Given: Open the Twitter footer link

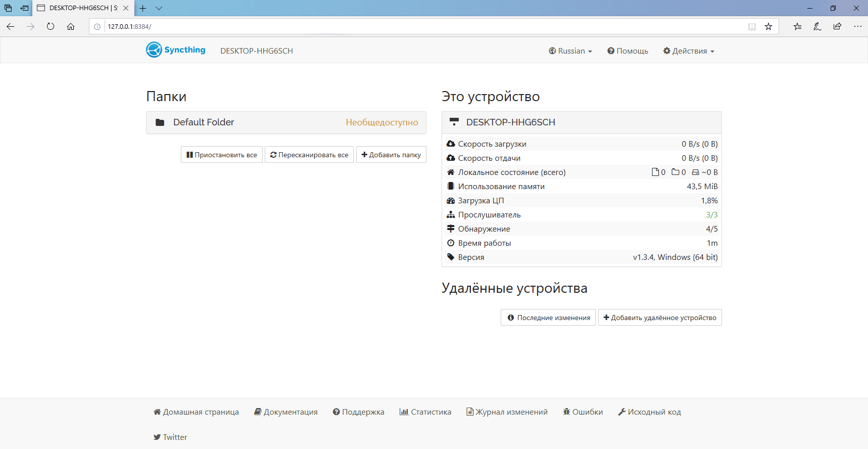Looking at the screenshot, I should coord(170,437).
